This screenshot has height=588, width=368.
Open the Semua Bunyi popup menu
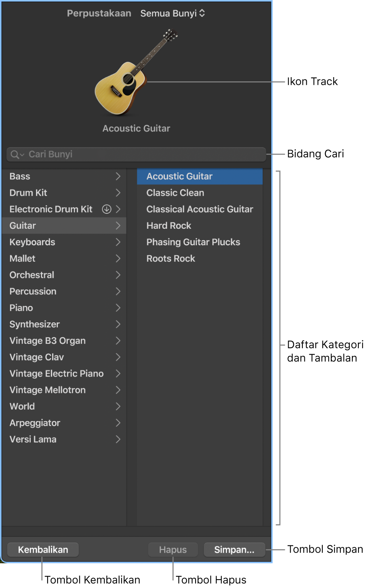pyautogui.click(x=172, y=13)
